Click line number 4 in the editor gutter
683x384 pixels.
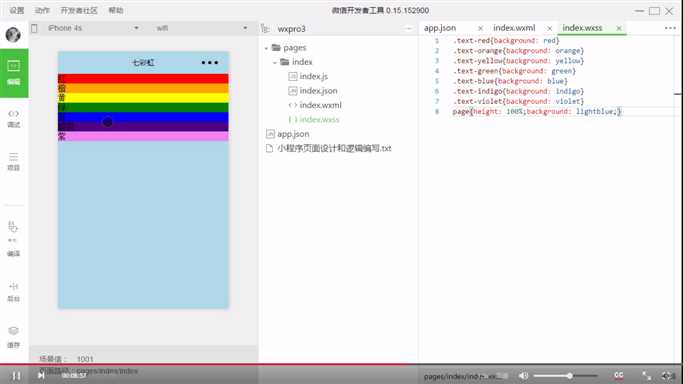(437, 71)
